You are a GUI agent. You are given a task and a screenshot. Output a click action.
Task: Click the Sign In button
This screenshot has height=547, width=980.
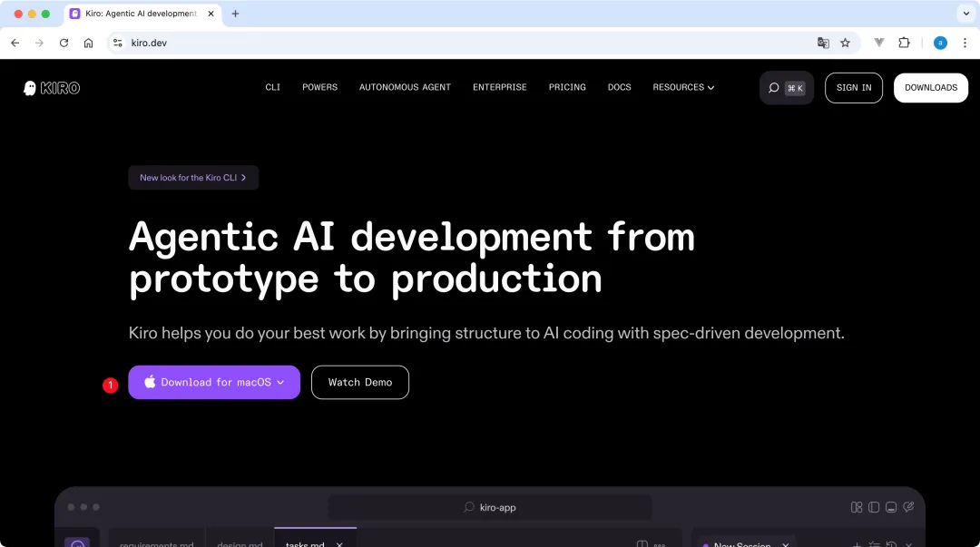(x=854, y=87)
